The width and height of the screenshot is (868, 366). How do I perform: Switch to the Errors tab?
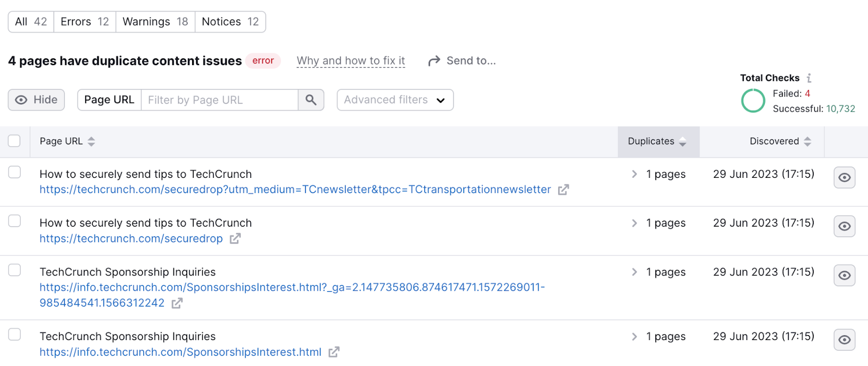[84, 22]
